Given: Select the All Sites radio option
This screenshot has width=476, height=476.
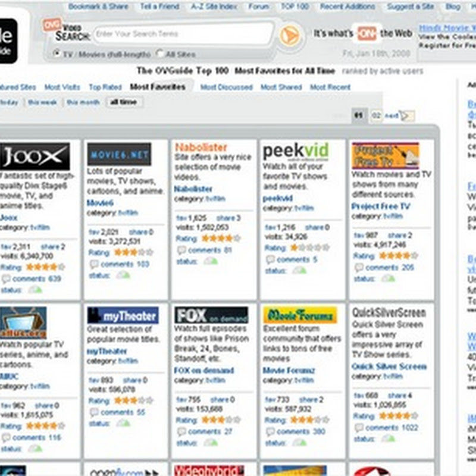Looking at the screenshot, I should click(159, 54).
